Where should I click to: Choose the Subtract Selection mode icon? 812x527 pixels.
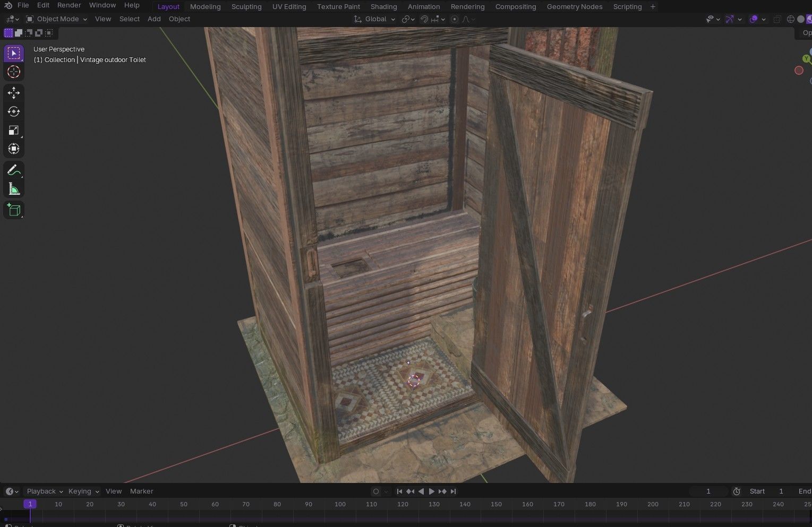coord(29,33)
